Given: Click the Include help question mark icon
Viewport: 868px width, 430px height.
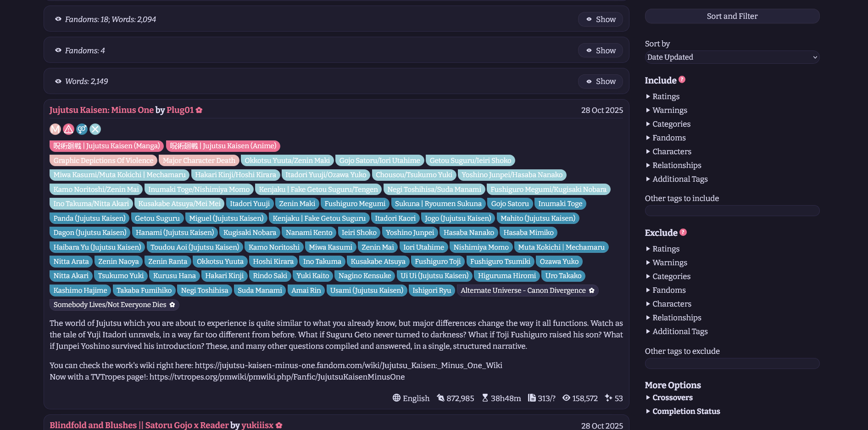Looking at the screenshot, I should tap(682, 79).
